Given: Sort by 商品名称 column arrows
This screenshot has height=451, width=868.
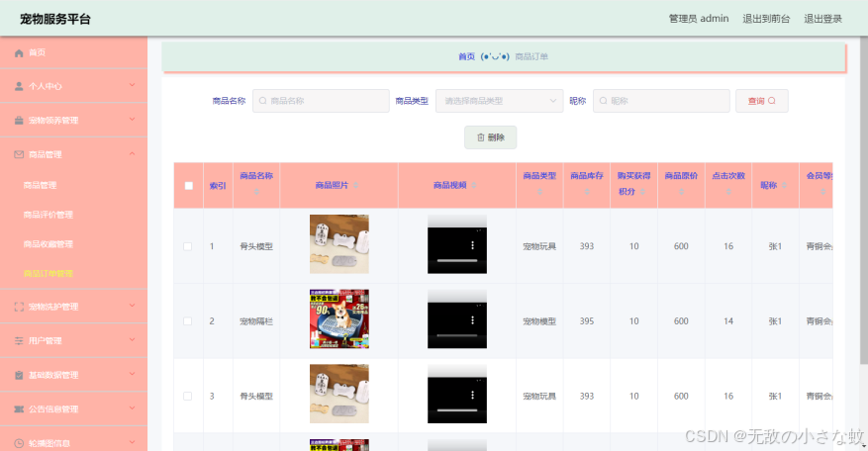Looking at the screenshot, I should 256,192.
